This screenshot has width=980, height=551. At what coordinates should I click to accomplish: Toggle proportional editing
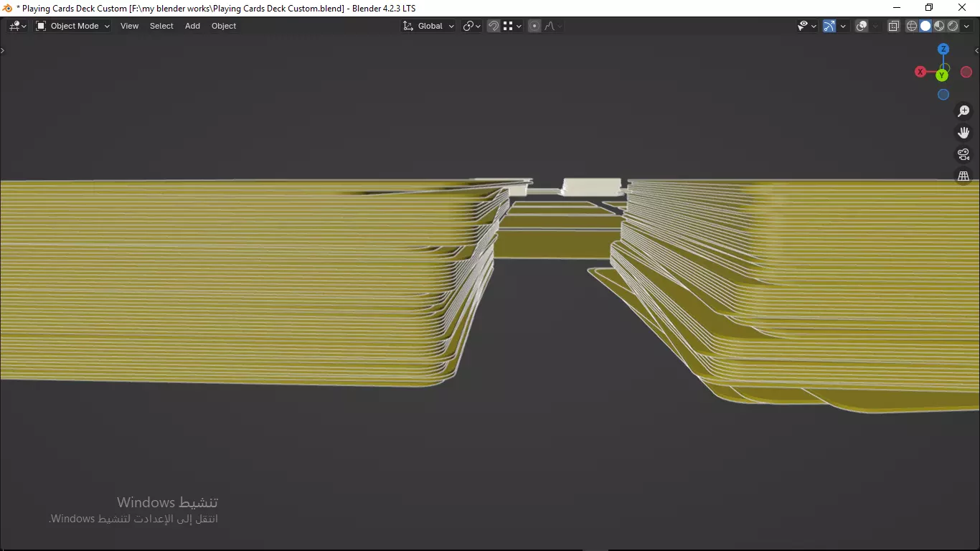pyautogui.click(x=534, y=26)
